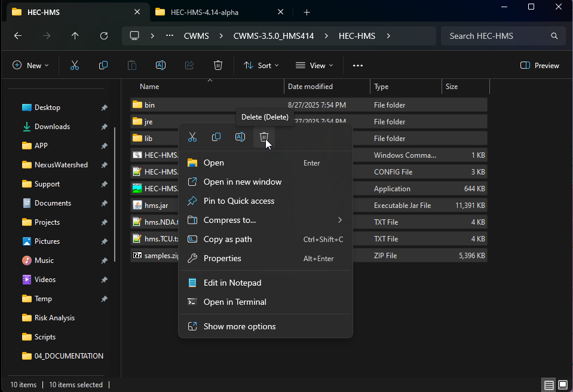Switch to details view layout icon

(x=549, y=384)
